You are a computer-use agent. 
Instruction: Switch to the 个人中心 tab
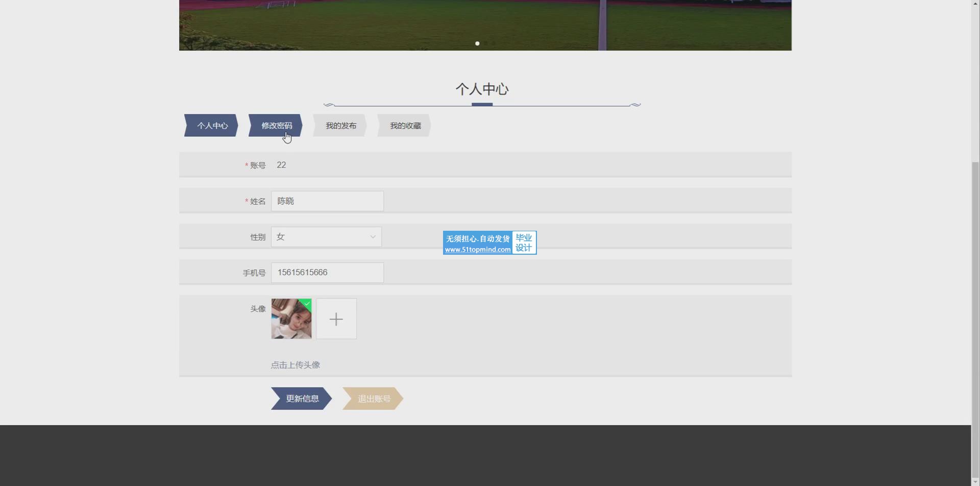click(x=211, y=126)
